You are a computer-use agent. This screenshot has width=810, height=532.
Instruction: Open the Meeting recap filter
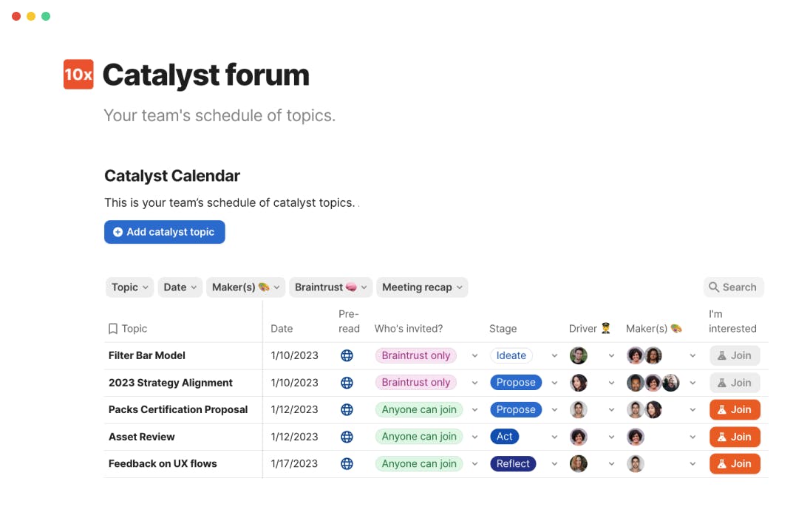tap(422, 287)
